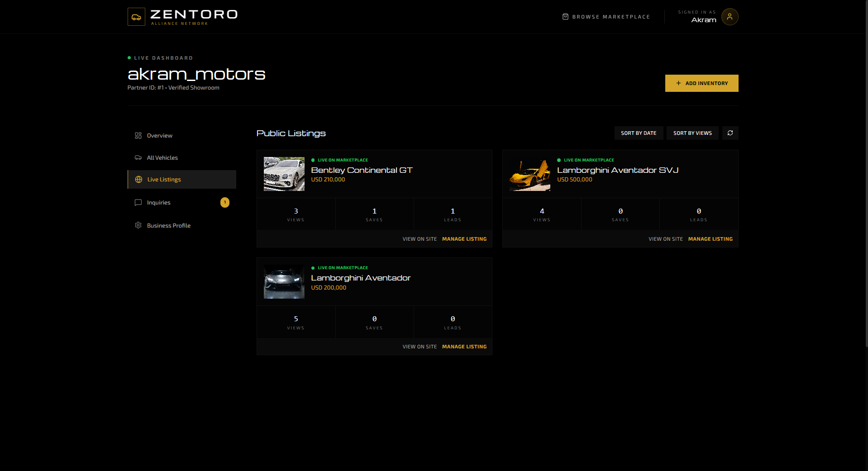This screenshot has height=471, width=868.
Task: Open the Akram account avatar icon
Action: pyautogui.click(x=729, y=16)
